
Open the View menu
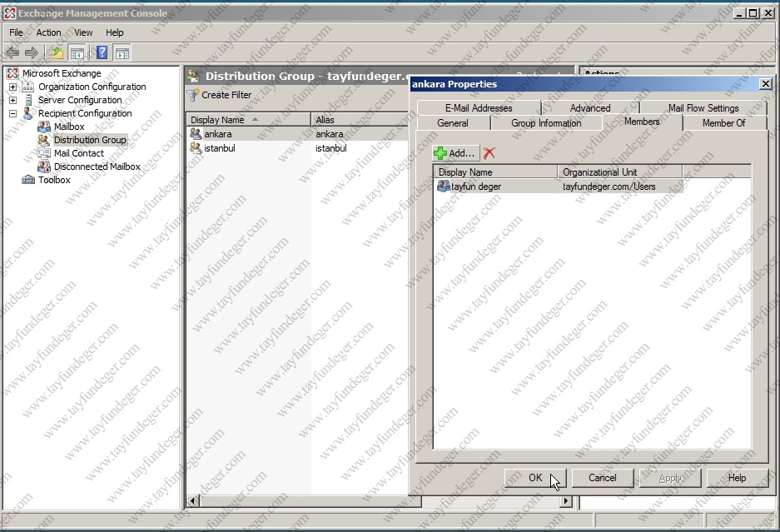pyautogui.click(x=83, y=32)
